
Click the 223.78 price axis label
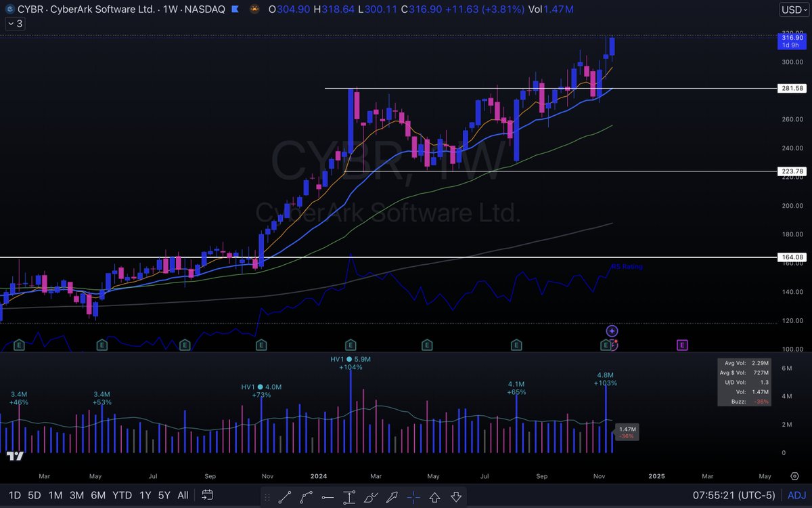(x=792, y=171)
